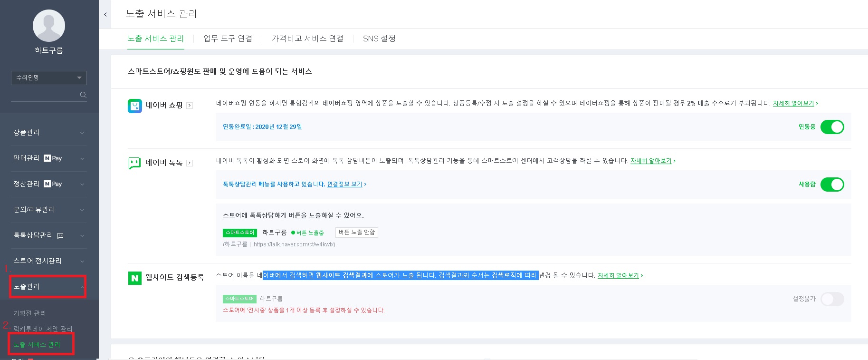Expand the 상품관리 menu
Image resolution: width=868 pixels, height=360 pixels.
click(49, 133)
